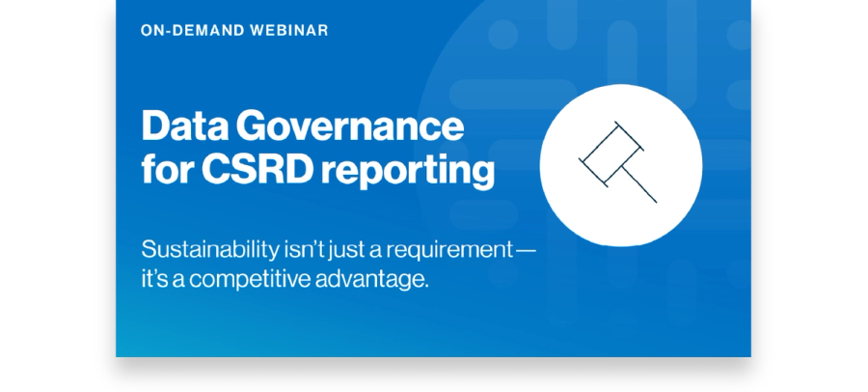Select the ON-DEMAND WEBINAR label
The width and height of the screenshot is (868, 392).
(x=234, y=31)
